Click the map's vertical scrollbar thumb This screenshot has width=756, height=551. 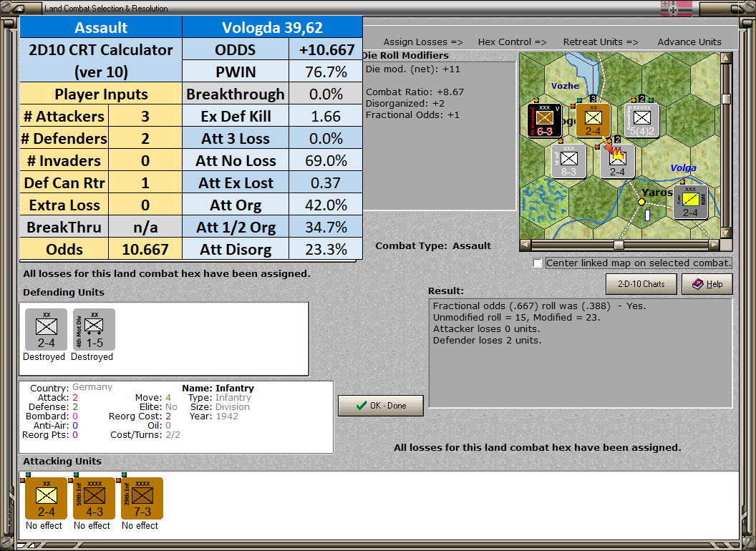[726, 99]
